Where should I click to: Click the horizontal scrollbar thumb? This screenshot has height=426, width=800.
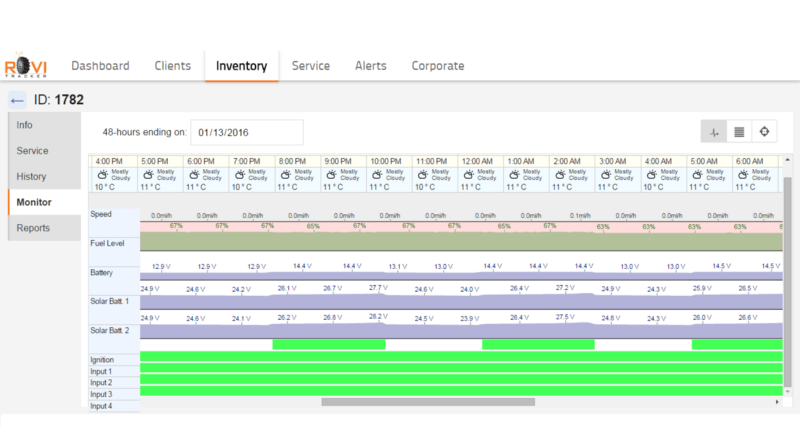click(x=428, y=402)
